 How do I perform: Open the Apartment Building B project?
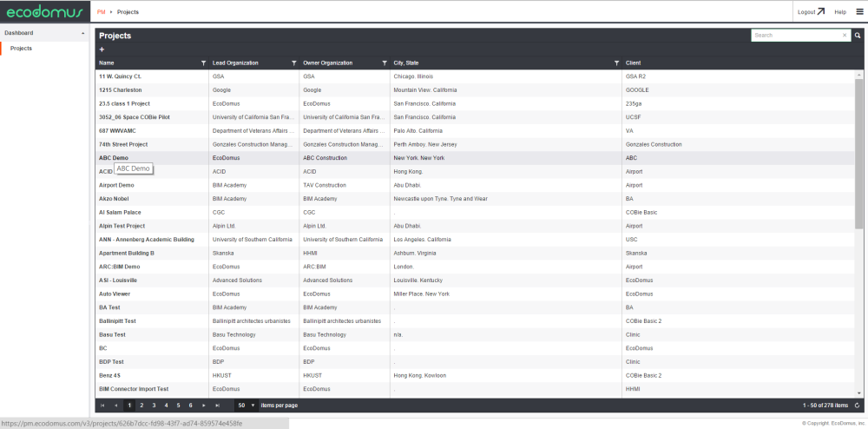tap(127, 253)
